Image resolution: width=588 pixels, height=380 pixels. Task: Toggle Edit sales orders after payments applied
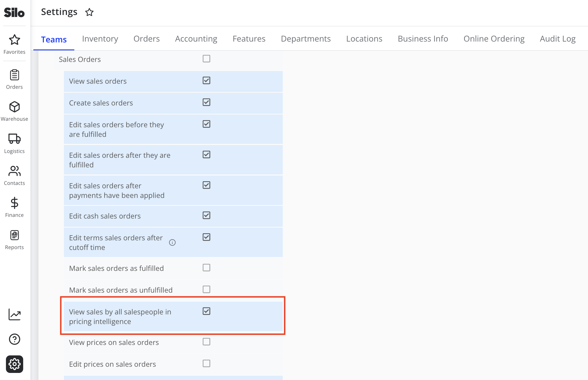click(x=206, y=185)
